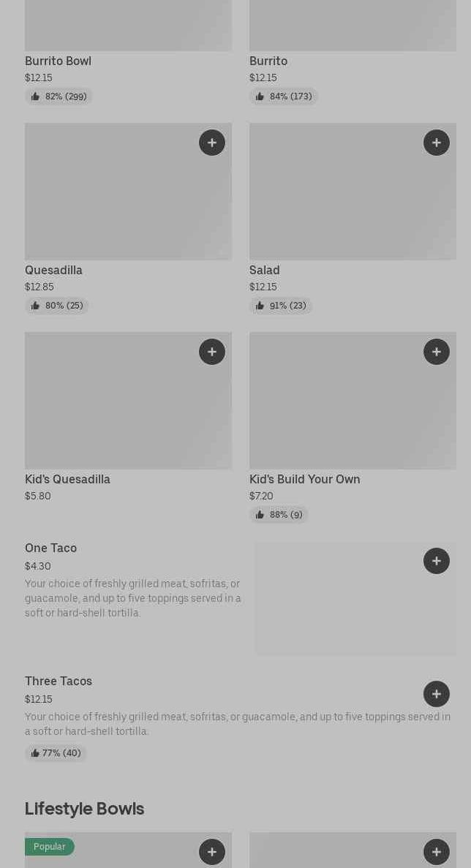Image resolution: width=471 pixels, height=868 pixels.
Task: Add Three Tacos with plus button
Action: click(x=437, y=694)
